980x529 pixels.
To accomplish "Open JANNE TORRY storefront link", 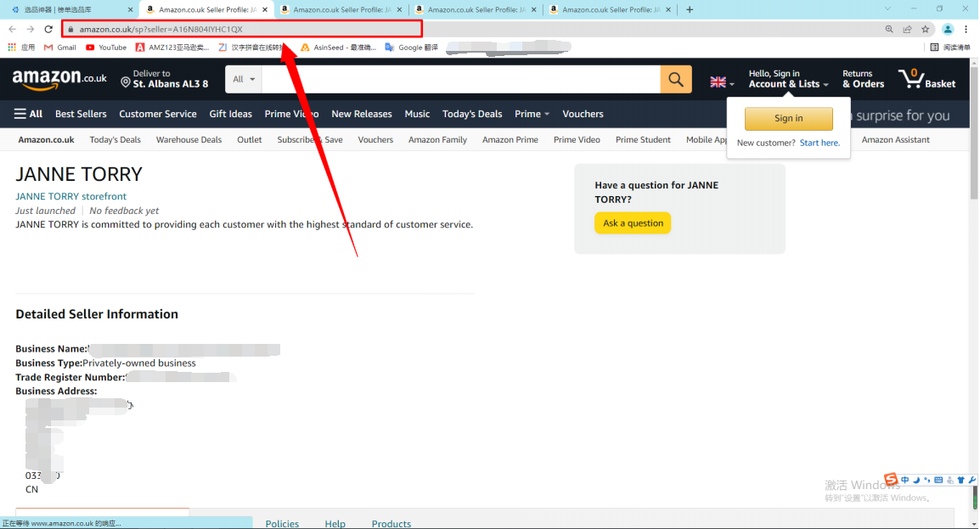I will (x=70, y=196).
